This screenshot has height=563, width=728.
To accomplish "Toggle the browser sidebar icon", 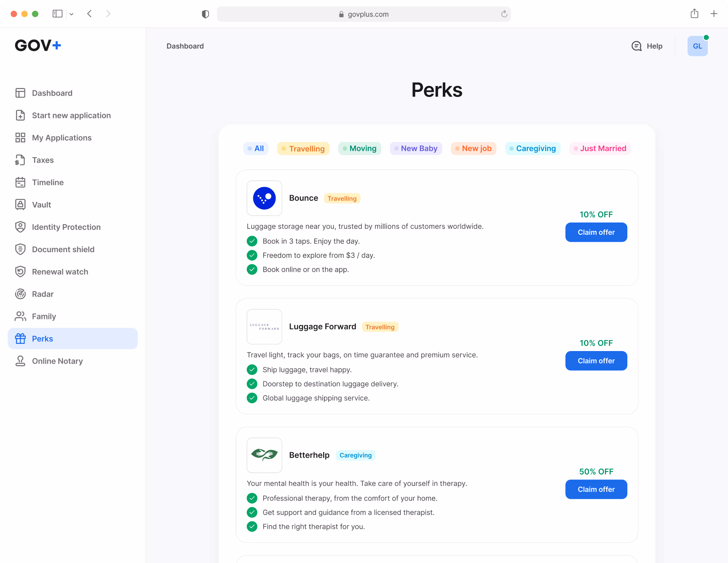I will pos(57,14).
